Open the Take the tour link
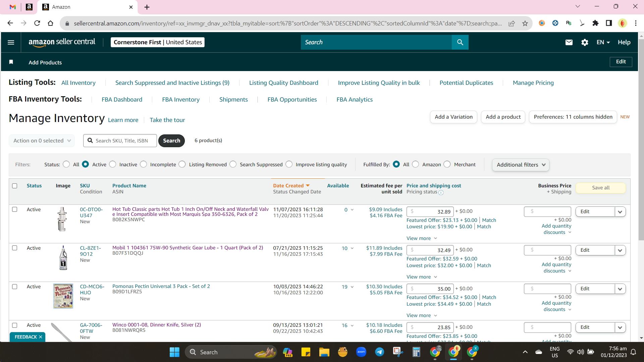The image size is (644, 362). 167,120
